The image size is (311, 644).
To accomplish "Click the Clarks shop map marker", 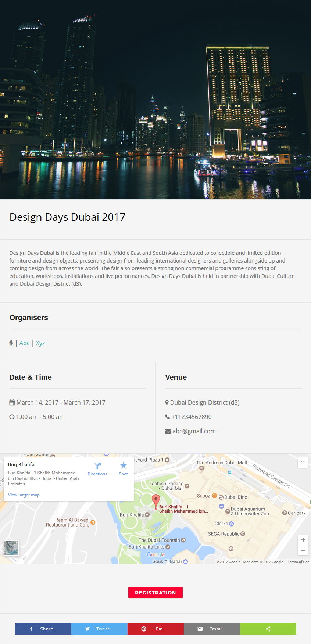I will pyautogui.click(x=231, y=524).
